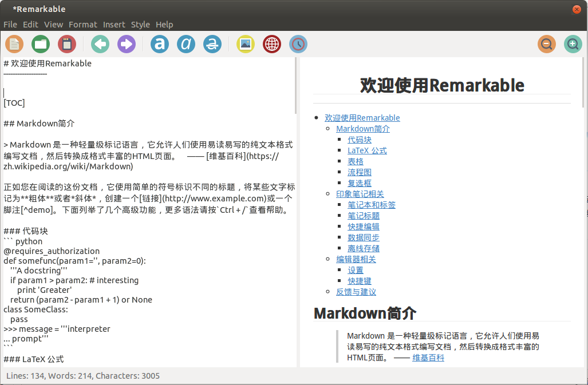Click the '### 代码块' line in editor
The height and width of the screenshot is (385, 588).
pyautogui.click(x=26, y=231)
